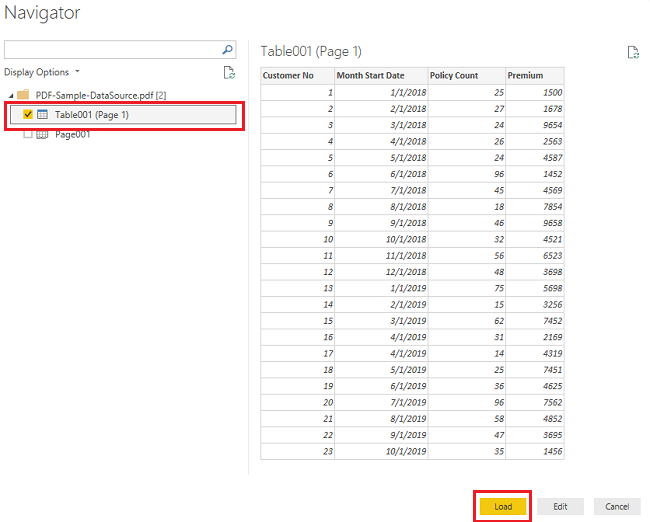The image size is (650, 522).
Task: Click the Premium value 4587
Action: [535, 158]
